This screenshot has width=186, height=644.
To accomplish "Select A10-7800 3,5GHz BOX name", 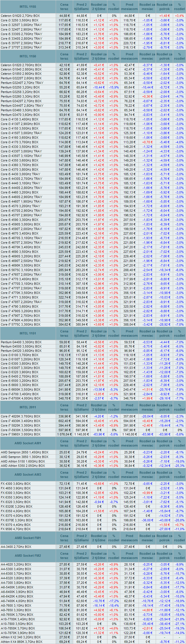I will click(17, 624).
